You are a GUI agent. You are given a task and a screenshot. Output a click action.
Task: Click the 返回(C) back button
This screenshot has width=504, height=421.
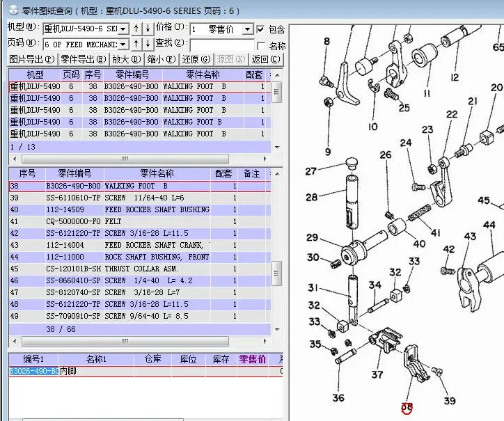[266, 59]
